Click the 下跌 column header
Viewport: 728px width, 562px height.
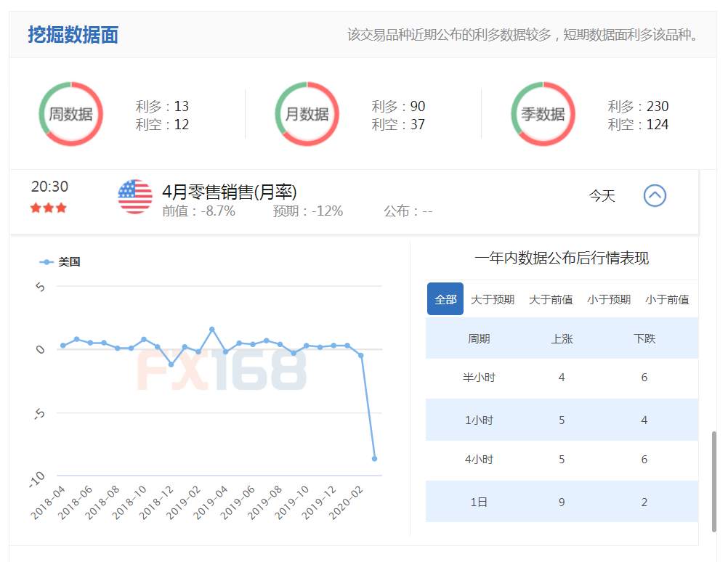pos(644,339)
